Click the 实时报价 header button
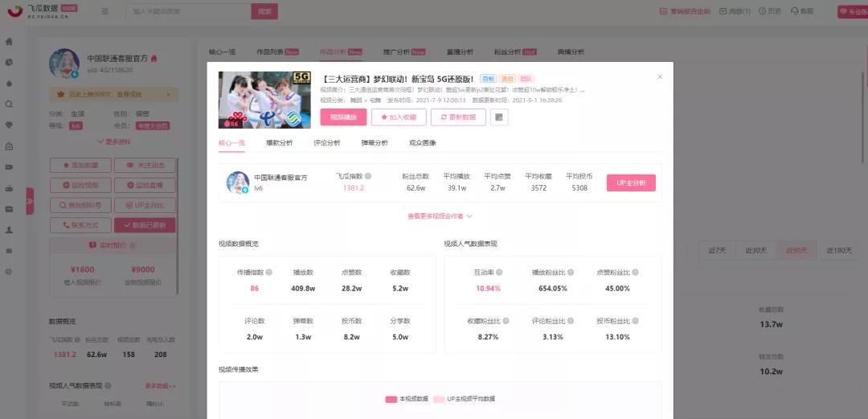 pyautogui.click(x=113, y=245)
